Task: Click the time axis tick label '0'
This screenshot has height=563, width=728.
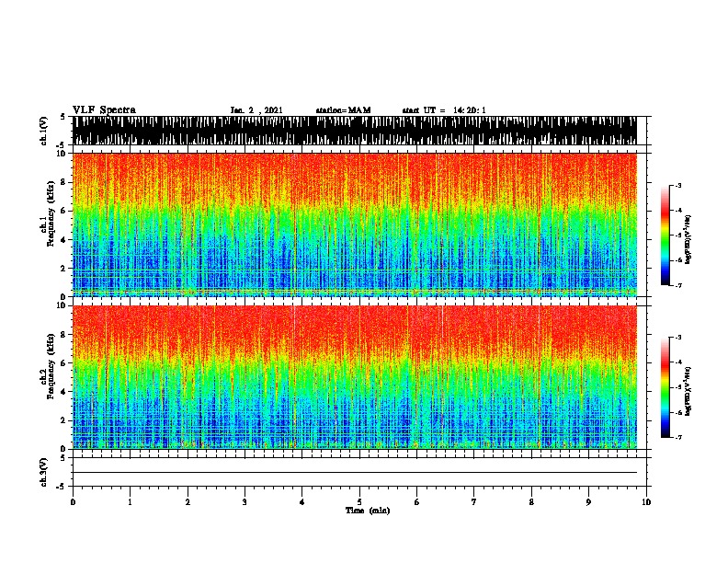Action: tap(73, 502)
